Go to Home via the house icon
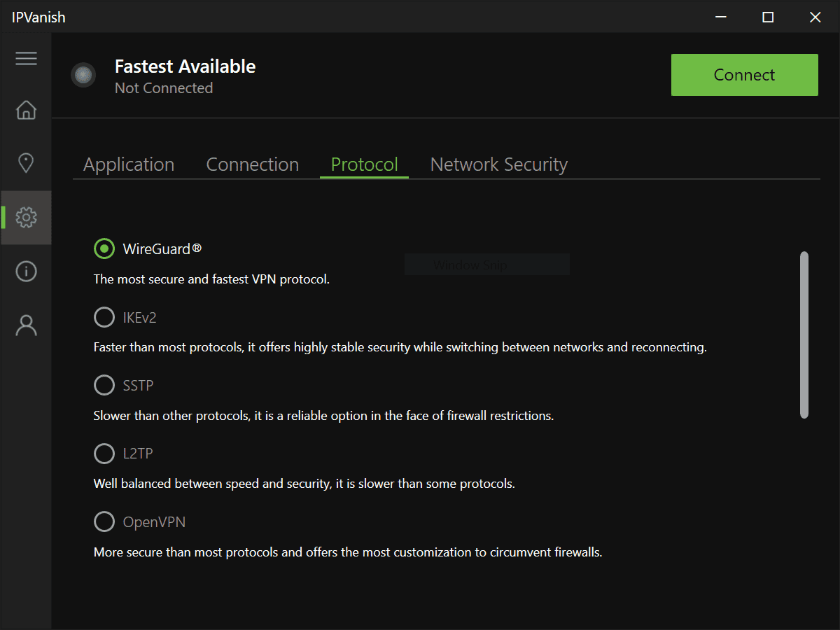Screen dimensions: 840x630 [26, 110]
